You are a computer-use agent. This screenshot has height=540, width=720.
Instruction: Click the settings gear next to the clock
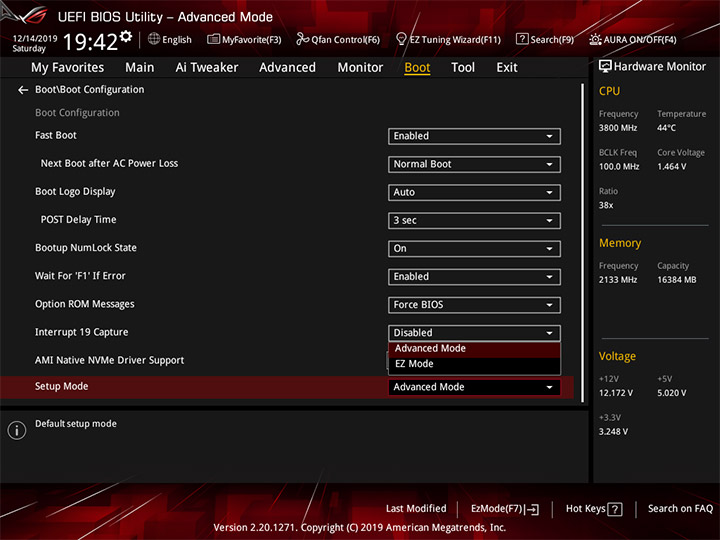126,36
